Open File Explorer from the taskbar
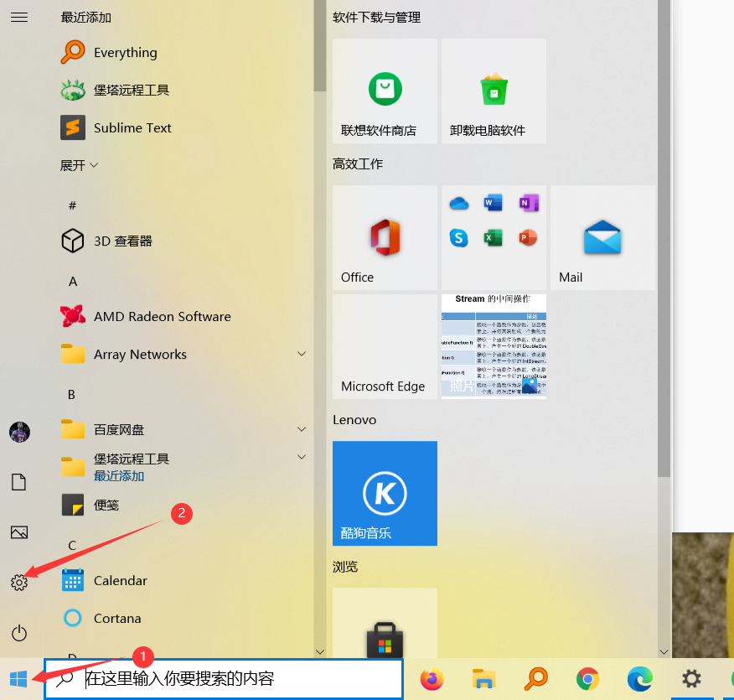Image resolution: width=734 pixels, height=700 pixels. [x=483, y=678]
